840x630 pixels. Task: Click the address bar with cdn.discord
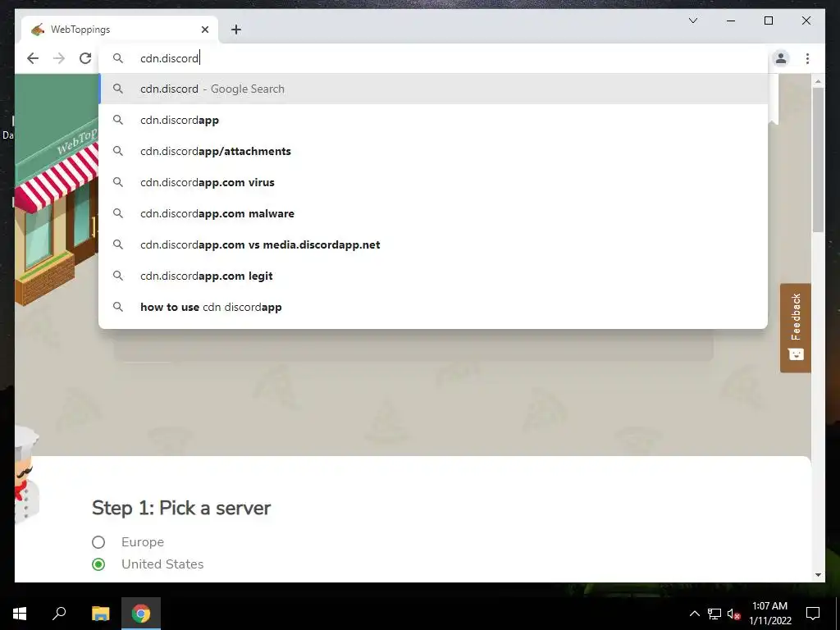tap(433, 58)
